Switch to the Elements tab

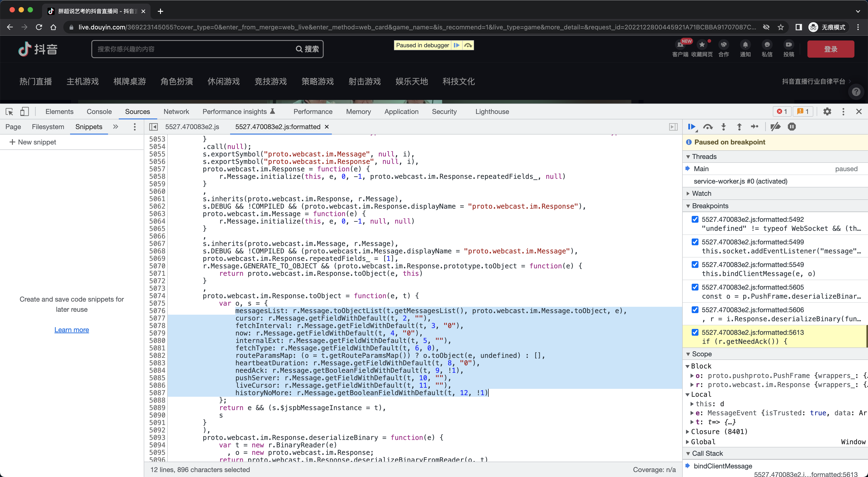coord(59,112)
